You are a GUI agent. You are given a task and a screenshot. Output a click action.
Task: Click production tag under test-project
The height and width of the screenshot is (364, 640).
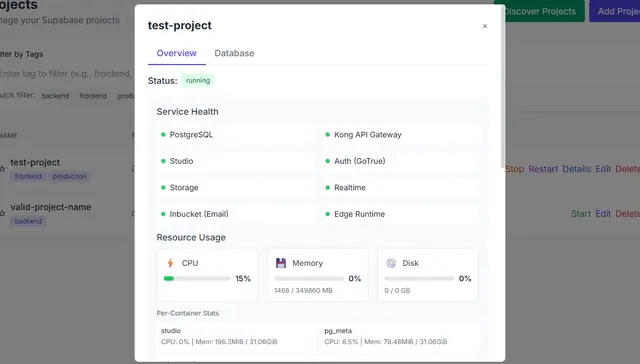(x=69, y=176)
